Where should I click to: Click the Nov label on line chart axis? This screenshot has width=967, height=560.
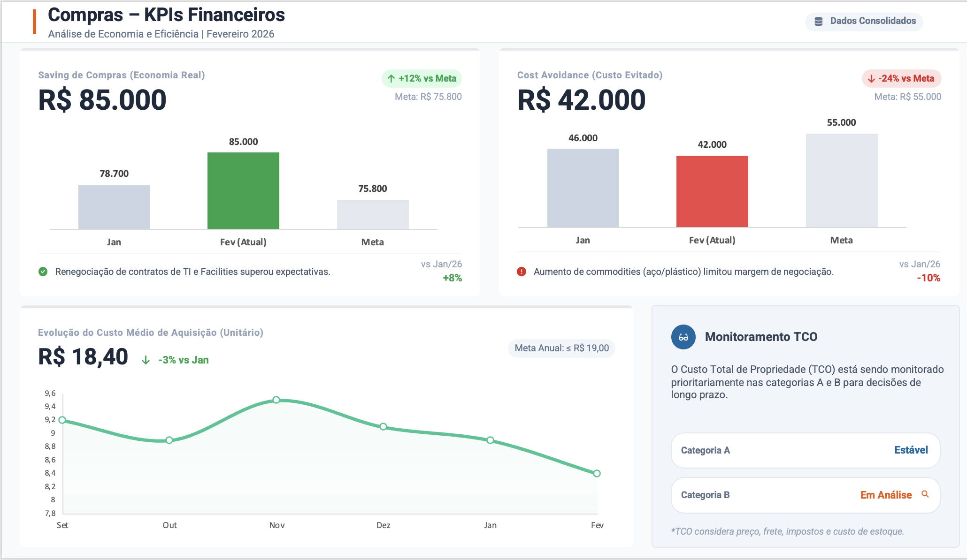click(x=277, y=525)
